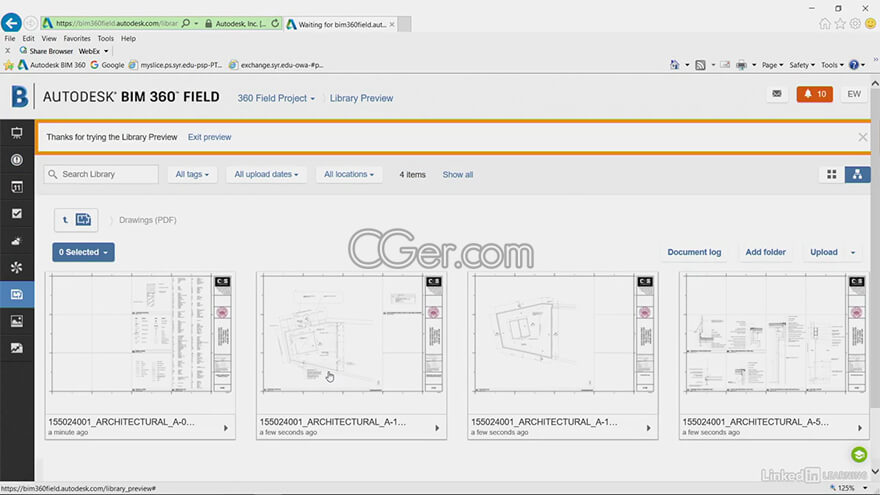This screenshot has height=495, width=880.
Task: Open the Upload dropdown arrow
Action: 853,253
